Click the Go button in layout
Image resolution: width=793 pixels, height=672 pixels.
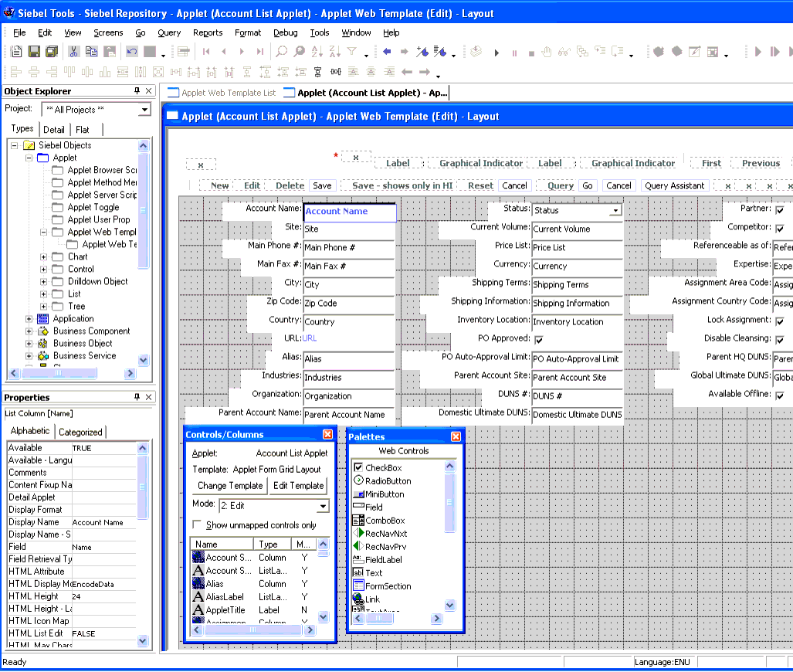tap(587, 185)
